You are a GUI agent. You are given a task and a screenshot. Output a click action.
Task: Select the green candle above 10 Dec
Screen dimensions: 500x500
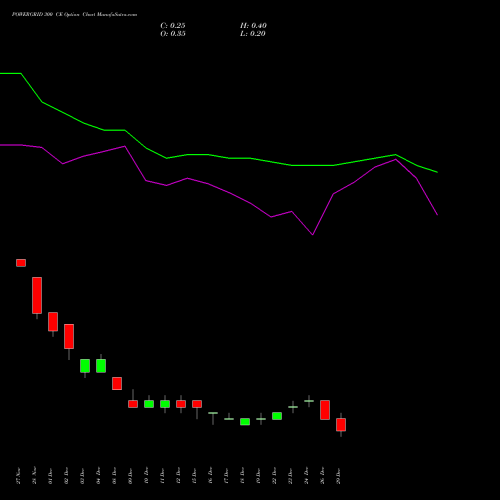pos(149,404)
